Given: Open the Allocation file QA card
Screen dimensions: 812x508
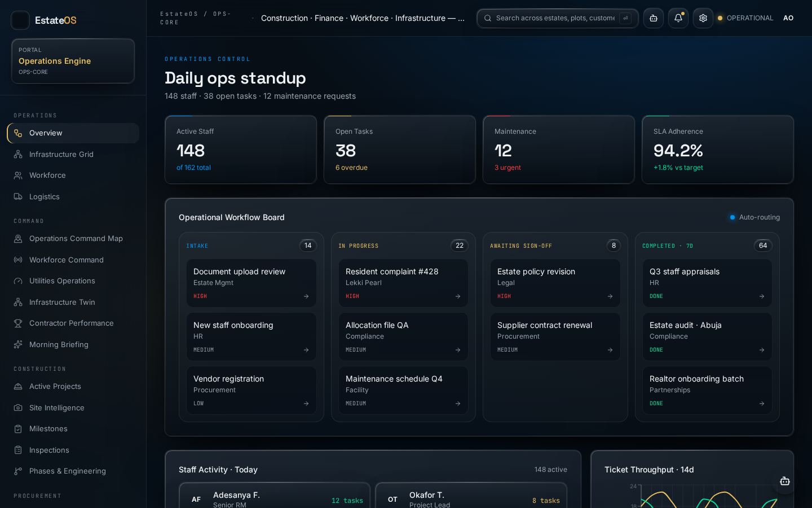Looking at the screenshot, I should (403, 337).
